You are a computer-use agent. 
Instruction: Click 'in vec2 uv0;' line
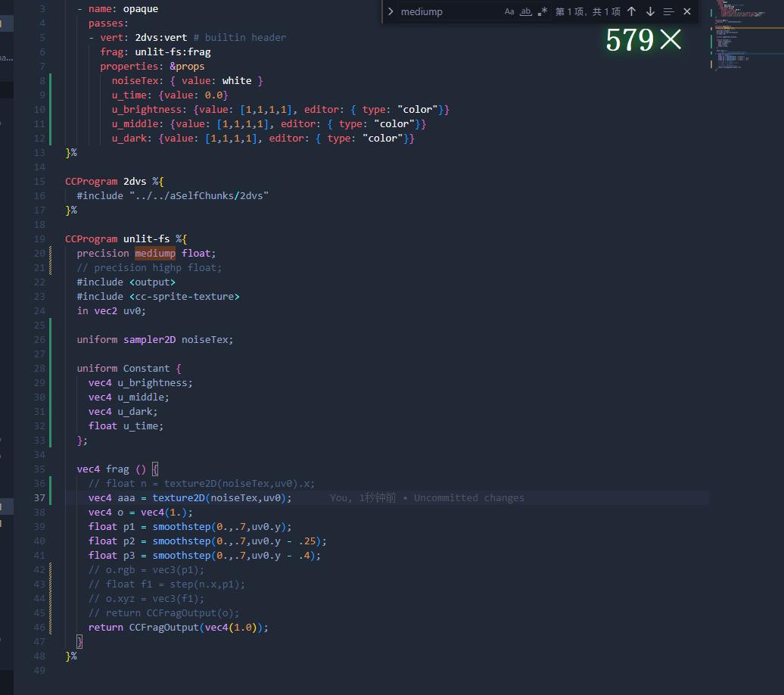tap(111, 310)
